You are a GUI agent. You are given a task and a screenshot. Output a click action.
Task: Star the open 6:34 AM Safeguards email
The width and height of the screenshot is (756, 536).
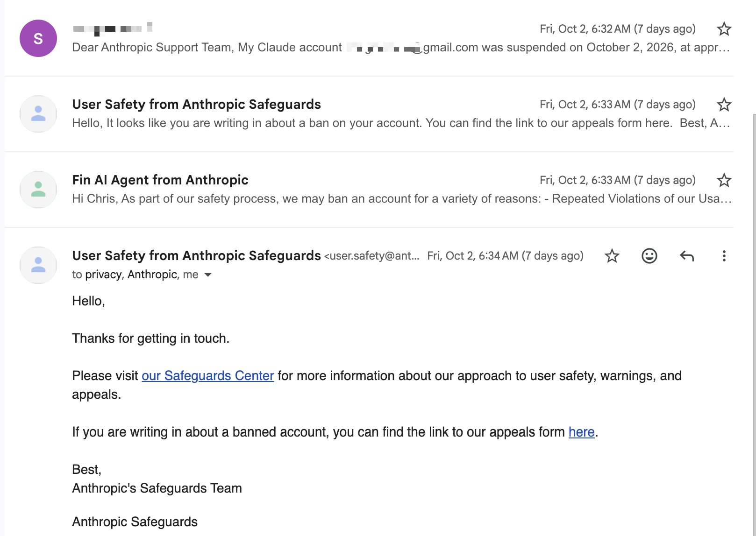tap(612, 256)
